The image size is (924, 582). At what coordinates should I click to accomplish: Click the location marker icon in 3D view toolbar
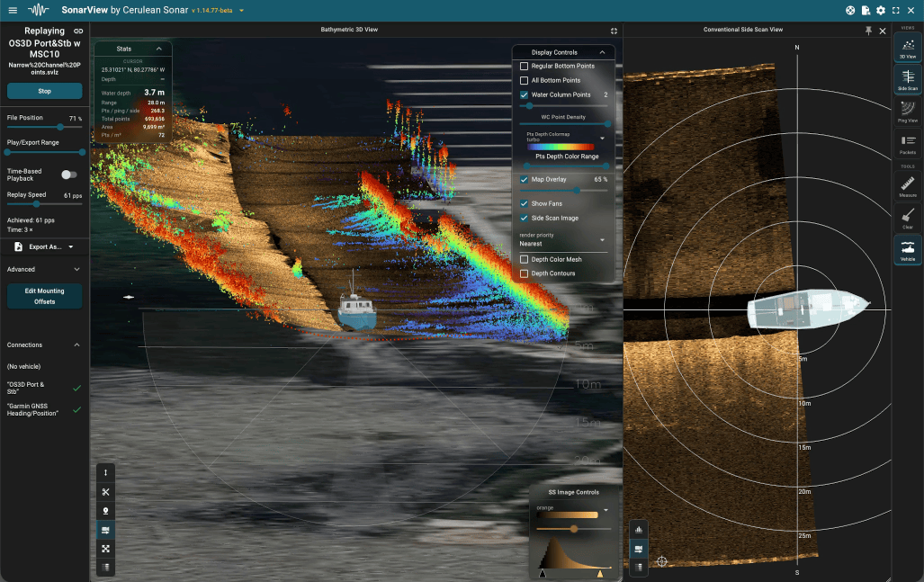[x=105, y=511]
